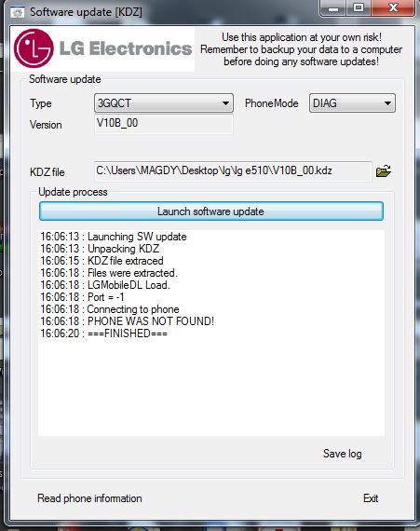The height and width of the screenshot is (531, 420).
Task: Select log line 'KDZ file extraced'
Action: tap(102, 261)
